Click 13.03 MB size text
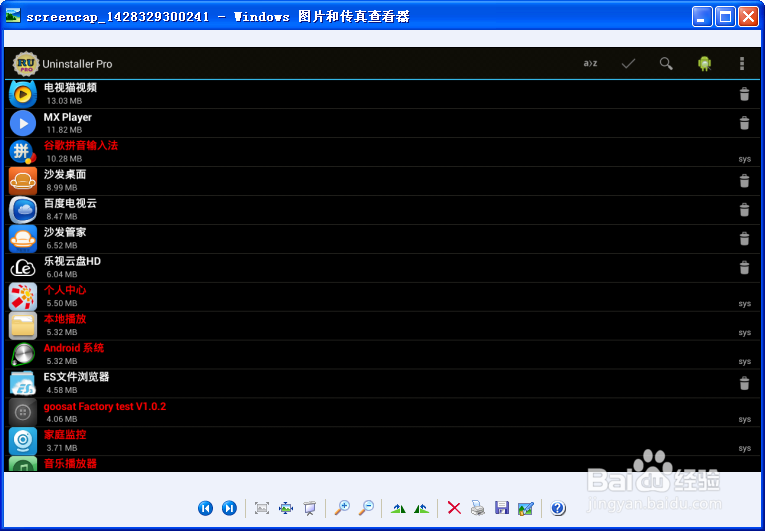 [64, 101]
